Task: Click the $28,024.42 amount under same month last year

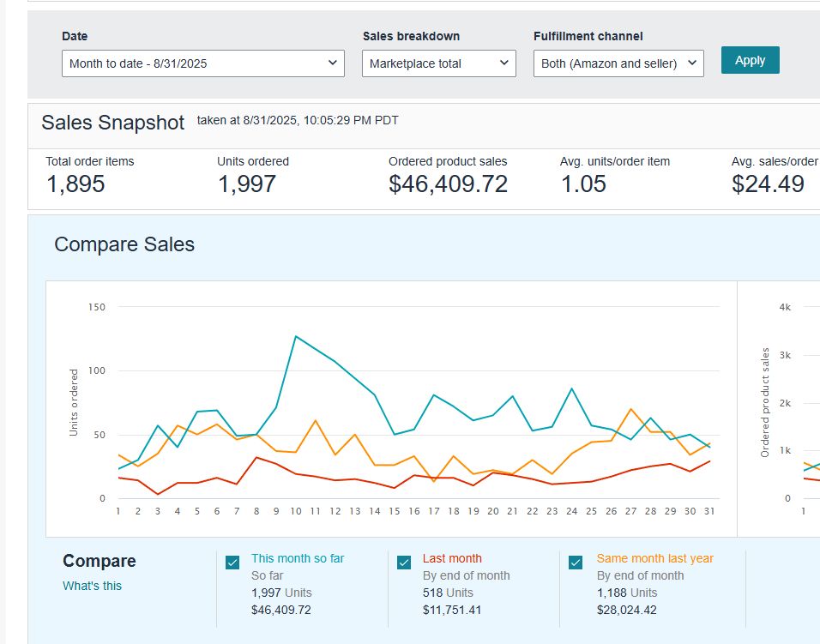Action: (627, 610)
